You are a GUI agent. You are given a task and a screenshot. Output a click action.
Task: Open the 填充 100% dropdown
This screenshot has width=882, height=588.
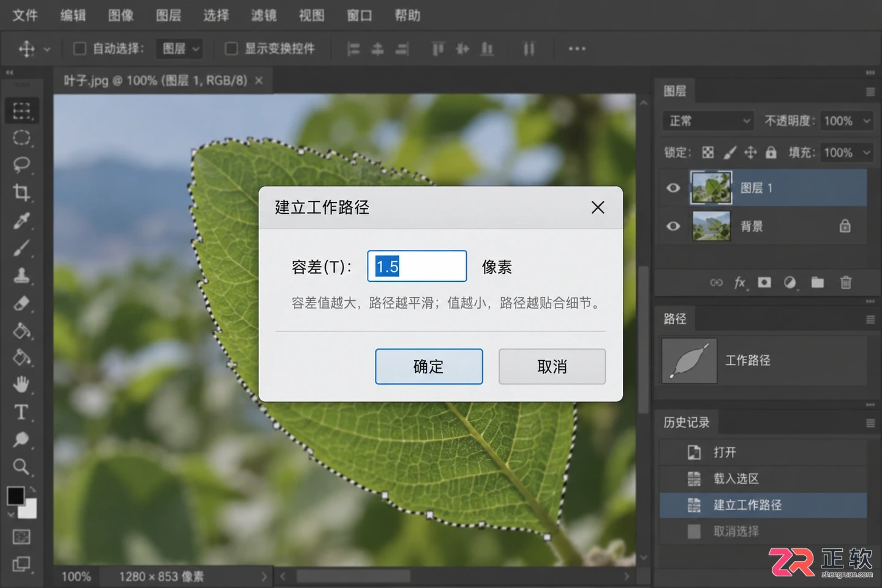pyautogui.click(x=846, y=153)
